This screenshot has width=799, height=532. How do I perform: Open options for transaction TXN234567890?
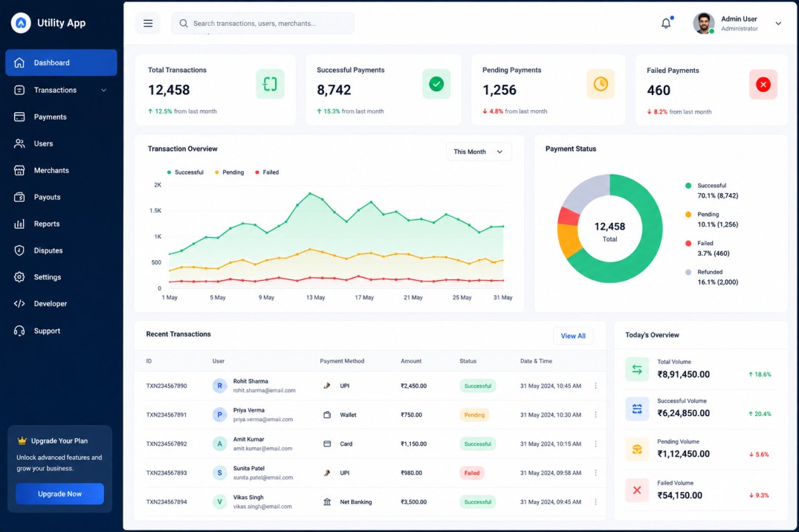pyautogui.click(x=595, y=386)
